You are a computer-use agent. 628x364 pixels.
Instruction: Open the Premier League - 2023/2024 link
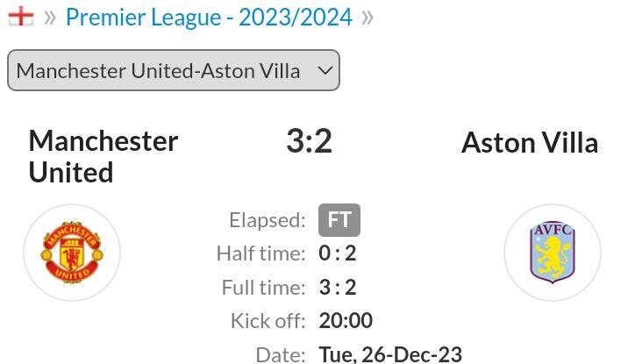209,18
